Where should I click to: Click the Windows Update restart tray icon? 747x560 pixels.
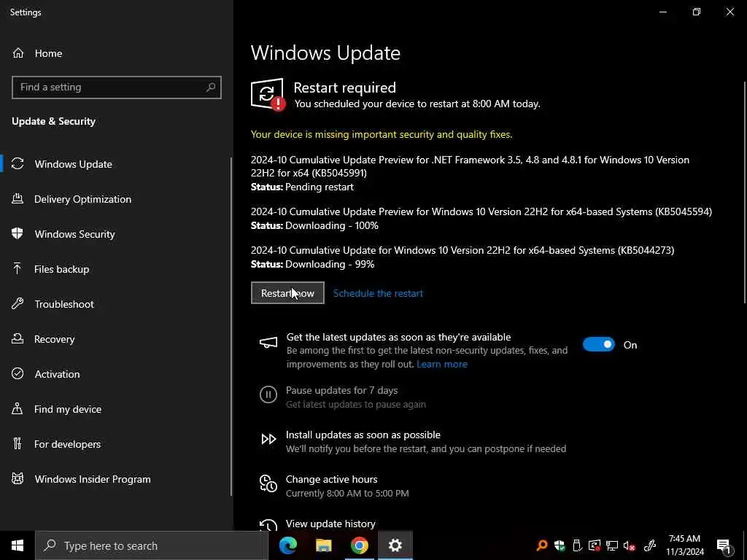(x=594, y=545)
